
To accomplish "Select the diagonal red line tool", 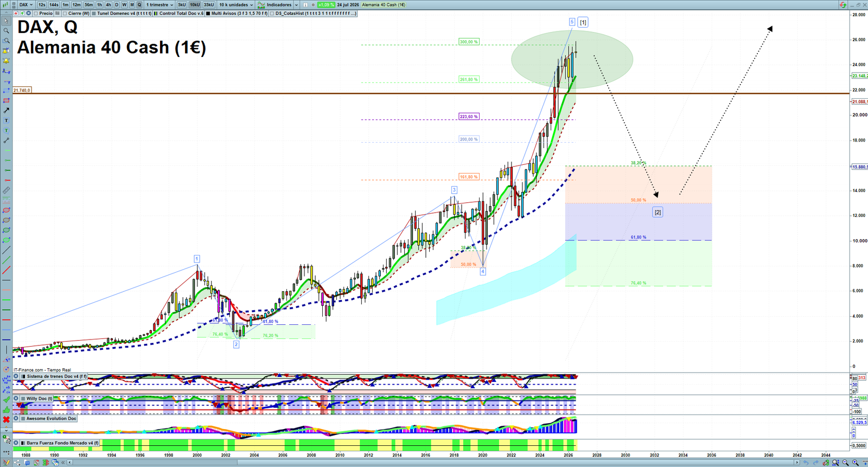I will click(6, 270).
